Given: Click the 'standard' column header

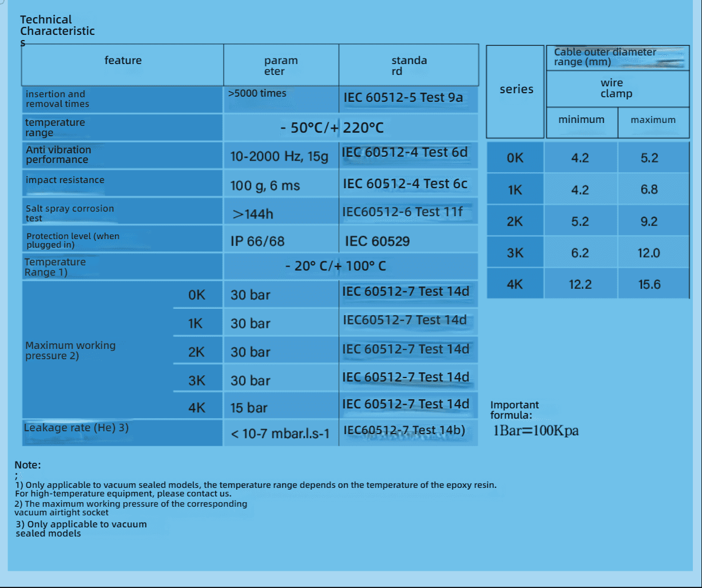Looking at the screenshot, I should (408, 66).
